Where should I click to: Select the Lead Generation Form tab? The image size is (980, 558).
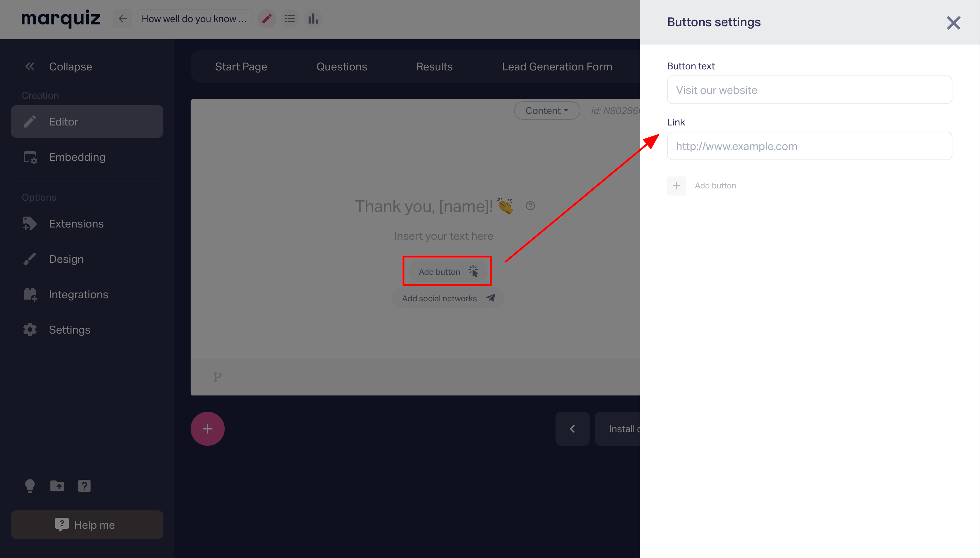[557, 67]
